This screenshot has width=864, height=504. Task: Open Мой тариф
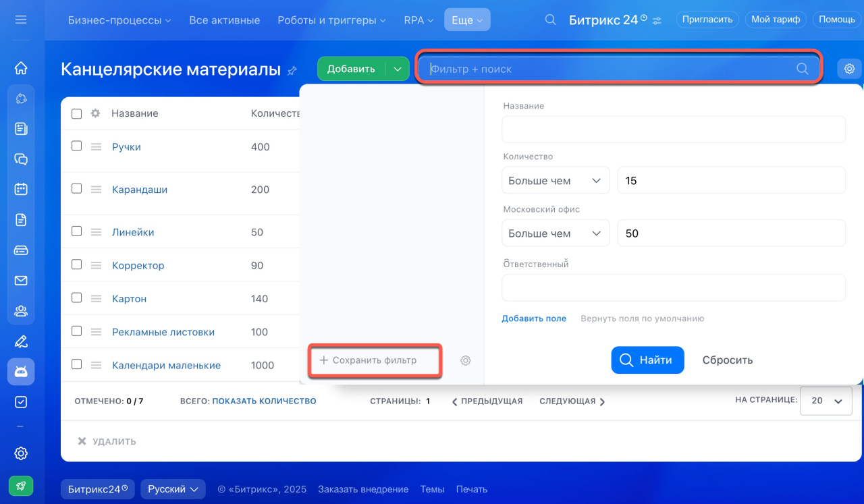[x=776, y=20]
